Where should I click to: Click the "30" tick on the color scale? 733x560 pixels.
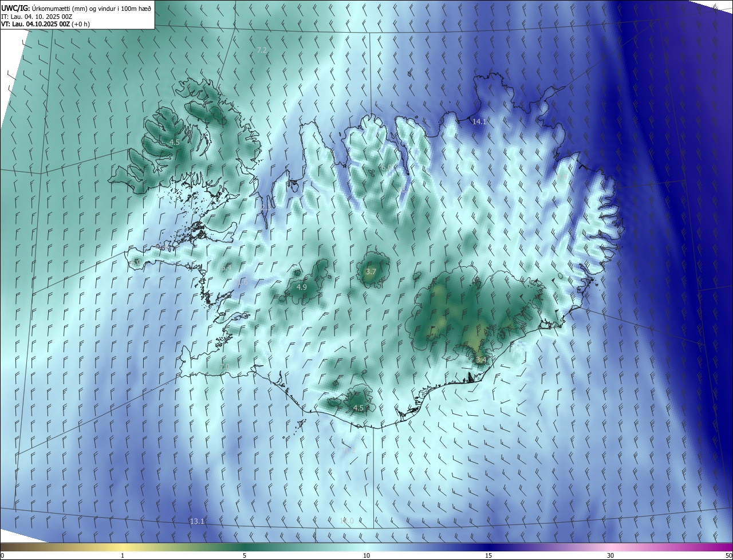[610, 555]
